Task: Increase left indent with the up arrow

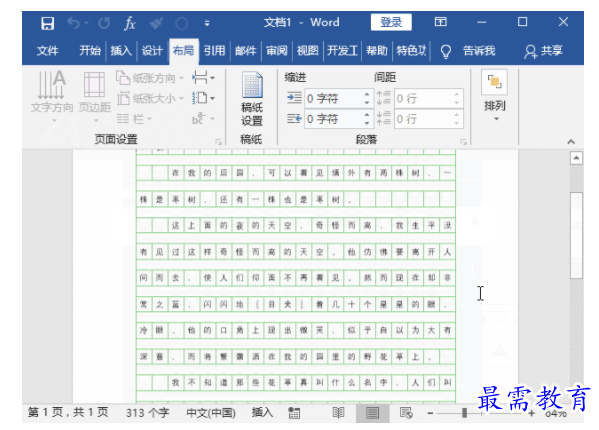Action: pyautogui.click(x=367, y=94)
